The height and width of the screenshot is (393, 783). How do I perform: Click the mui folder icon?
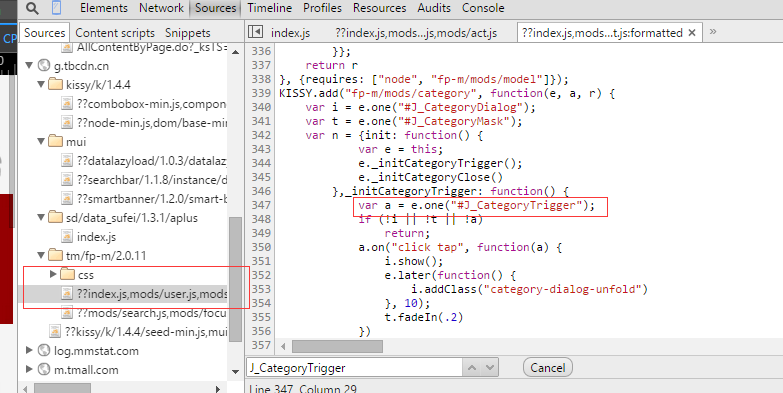55,142
